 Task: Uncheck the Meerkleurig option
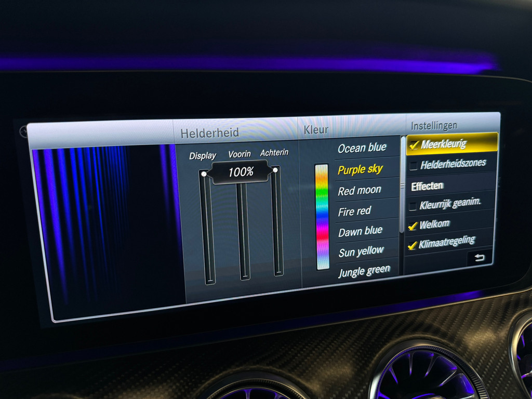pyautogui.click(x=414, y=145)
